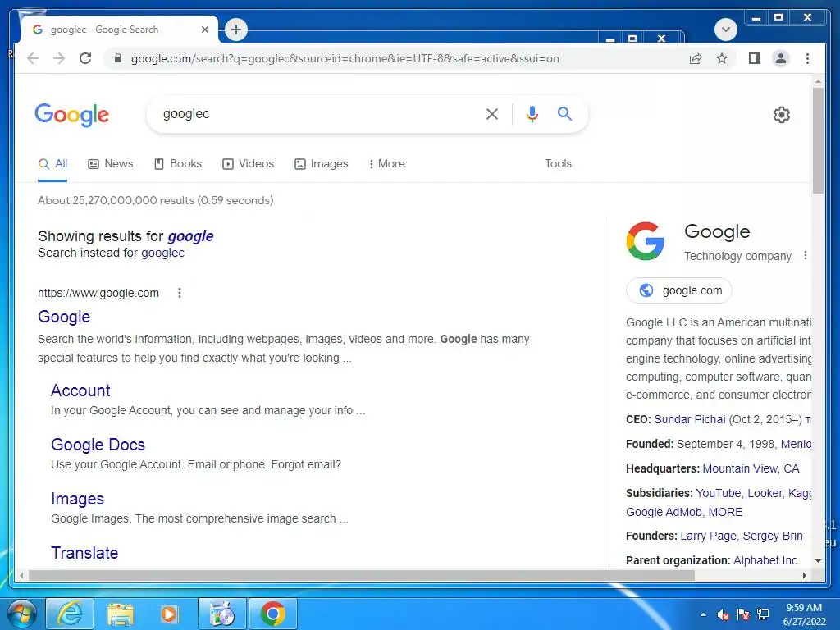Open the Google AdMob link
The image size is (840, 630).
[664, 512]
